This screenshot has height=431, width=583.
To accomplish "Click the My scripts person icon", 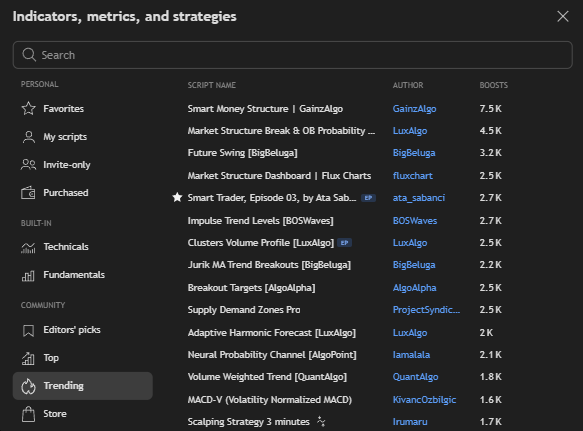I will coord(29,137).
